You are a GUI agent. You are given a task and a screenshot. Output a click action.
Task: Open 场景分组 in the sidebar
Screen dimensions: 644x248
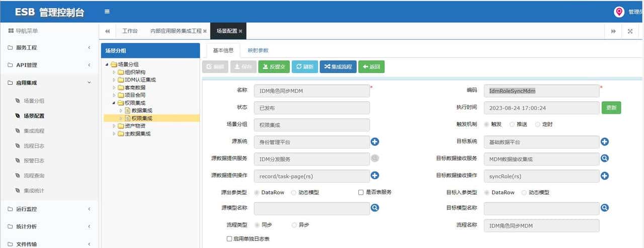(x=34, y=101)
